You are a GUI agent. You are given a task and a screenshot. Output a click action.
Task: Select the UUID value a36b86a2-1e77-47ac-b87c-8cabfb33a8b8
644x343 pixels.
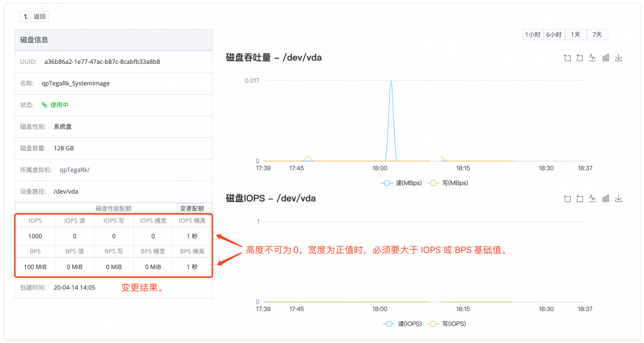[x=102, y=62]
